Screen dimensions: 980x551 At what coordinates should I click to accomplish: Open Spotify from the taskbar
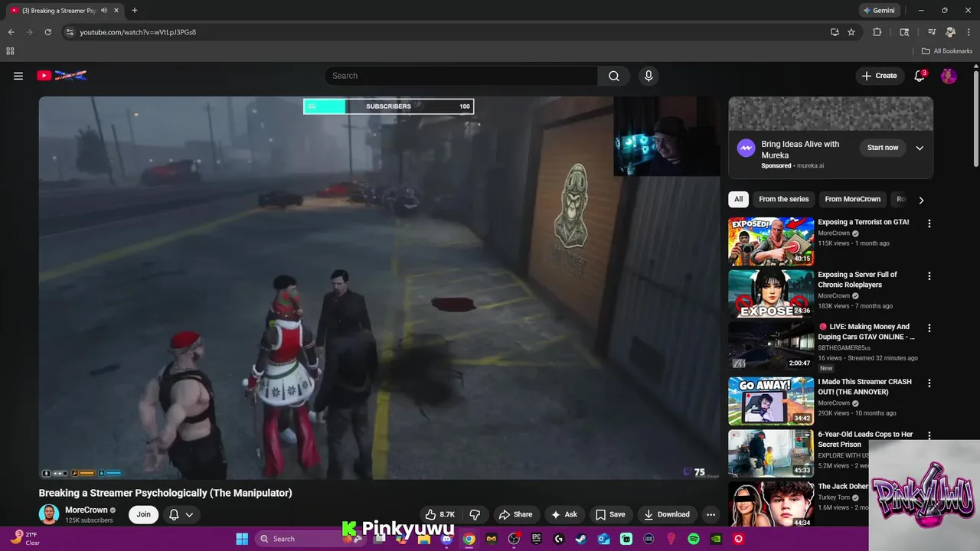click(x=694, y=539)
